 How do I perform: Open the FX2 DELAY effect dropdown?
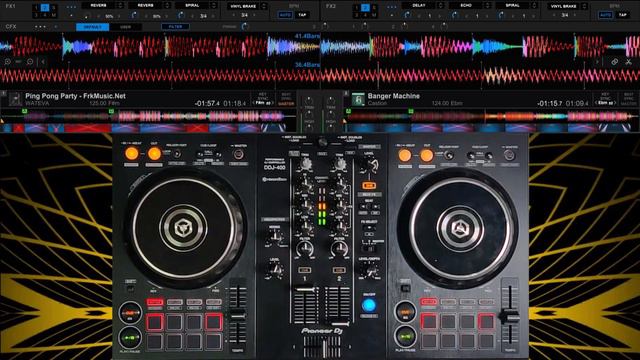[440, 6]
